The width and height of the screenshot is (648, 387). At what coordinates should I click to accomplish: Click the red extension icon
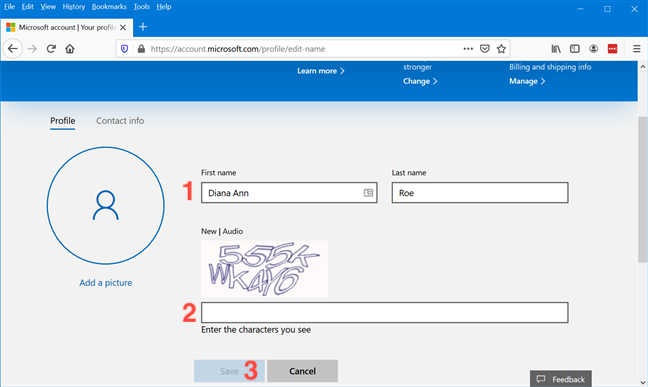[x=612, y=49]
